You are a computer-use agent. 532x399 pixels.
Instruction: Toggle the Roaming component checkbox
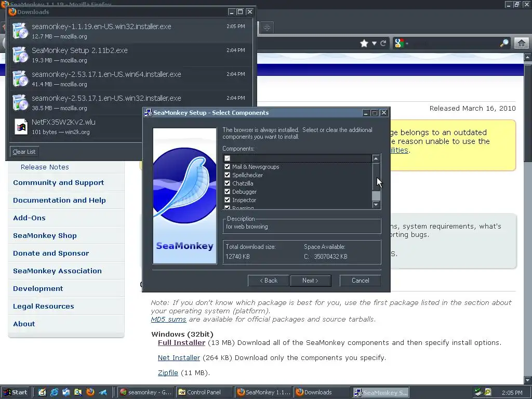click(x=228, y=207)
